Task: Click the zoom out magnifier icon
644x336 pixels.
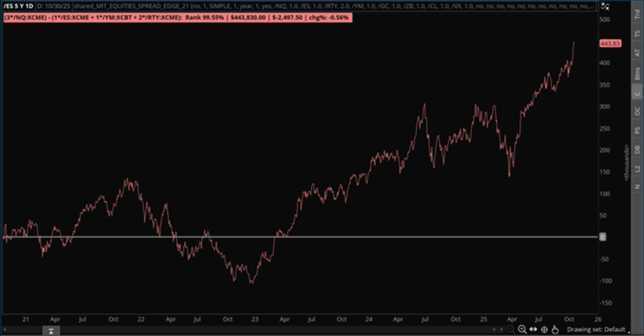Action: pyautogui.click(x=511, y=329)
